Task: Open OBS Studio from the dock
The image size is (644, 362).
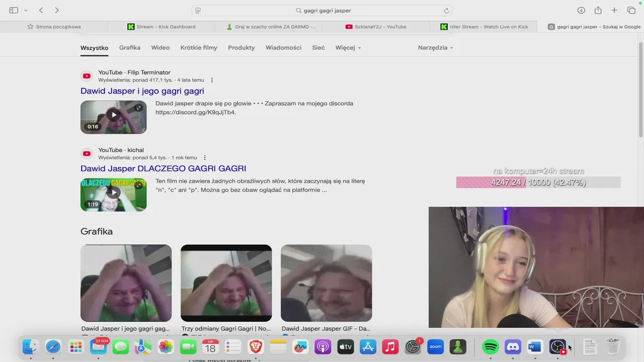Action: 557,346
